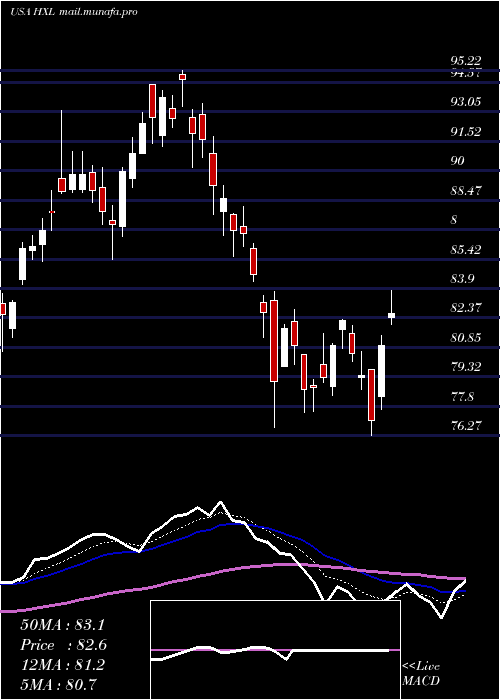
Task: Click the 90 price axis label
Action: tap(458, 161)
